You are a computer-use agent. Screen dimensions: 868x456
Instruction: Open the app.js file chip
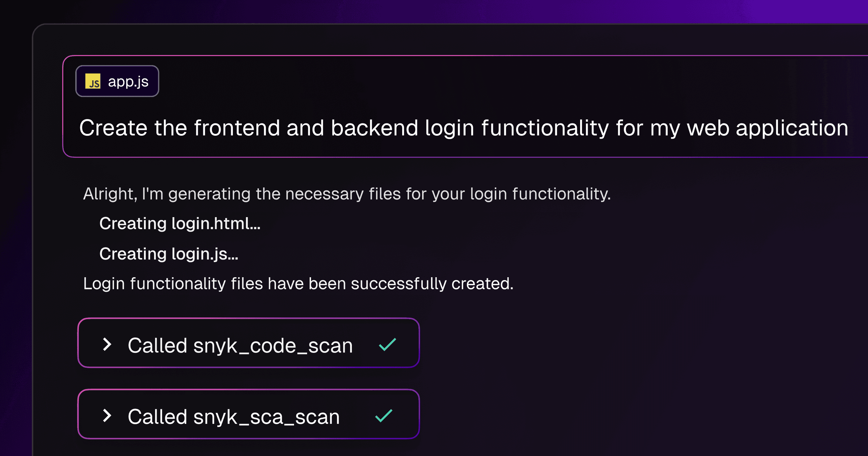click(117, 81)
